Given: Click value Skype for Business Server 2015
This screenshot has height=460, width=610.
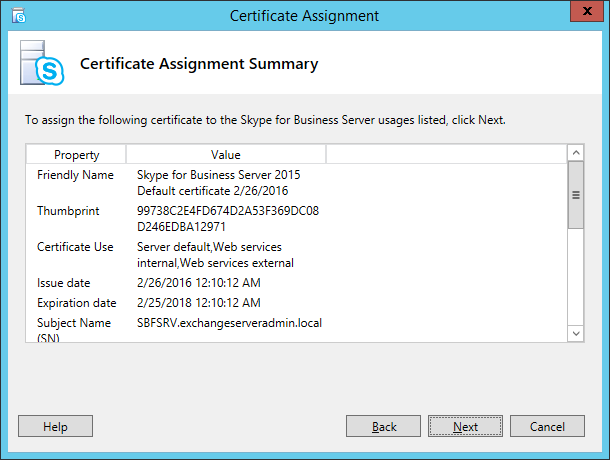Looking at the screenshot, I should [x=219, y=175].
